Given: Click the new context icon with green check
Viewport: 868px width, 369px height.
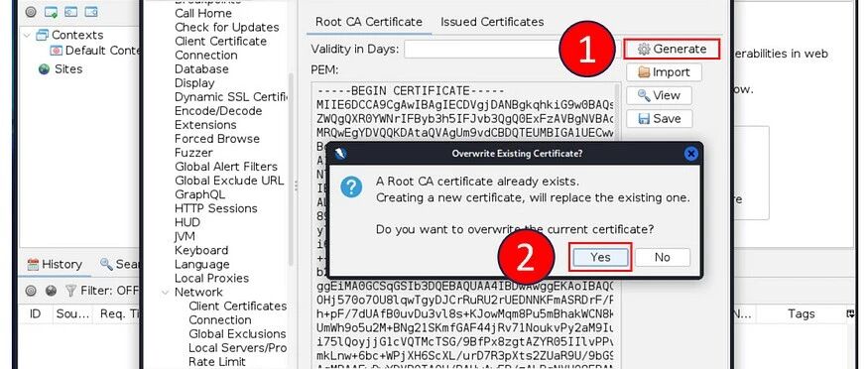Looking at the screenshot, I should pyautogui.click(x=51, y=12).
